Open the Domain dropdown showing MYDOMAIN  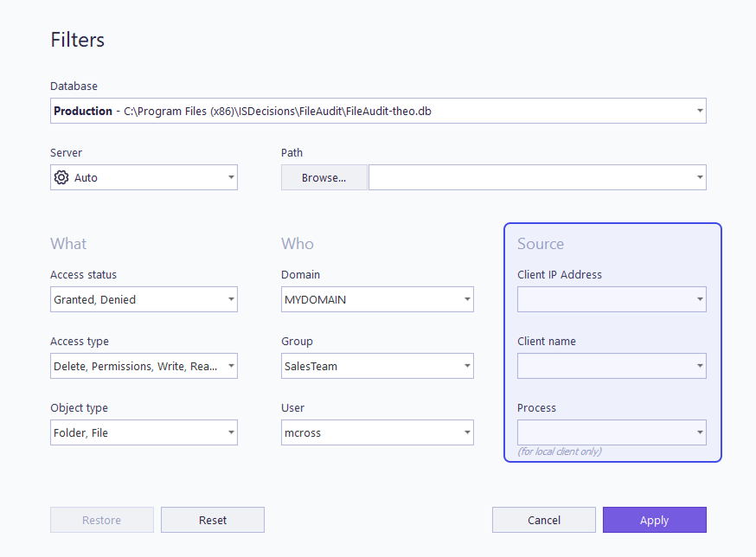pyautogui.click(x=377, y=299)
